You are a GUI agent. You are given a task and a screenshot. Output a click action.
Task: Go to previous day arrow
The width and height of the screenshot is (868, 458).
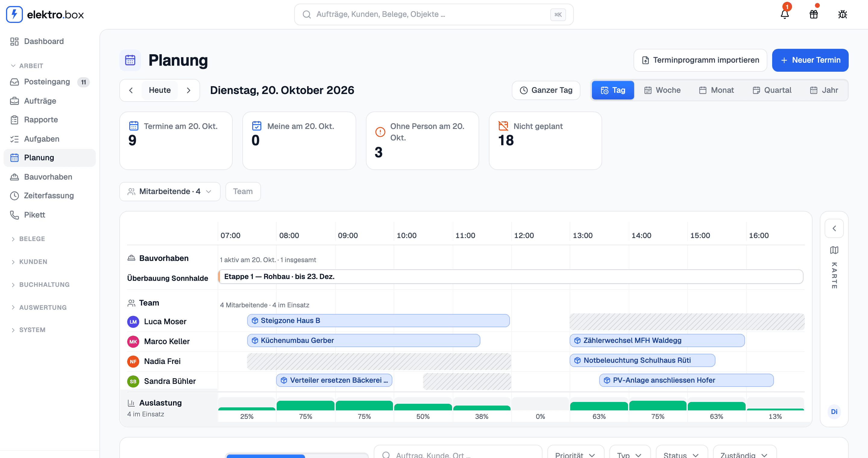pos(131,90)
